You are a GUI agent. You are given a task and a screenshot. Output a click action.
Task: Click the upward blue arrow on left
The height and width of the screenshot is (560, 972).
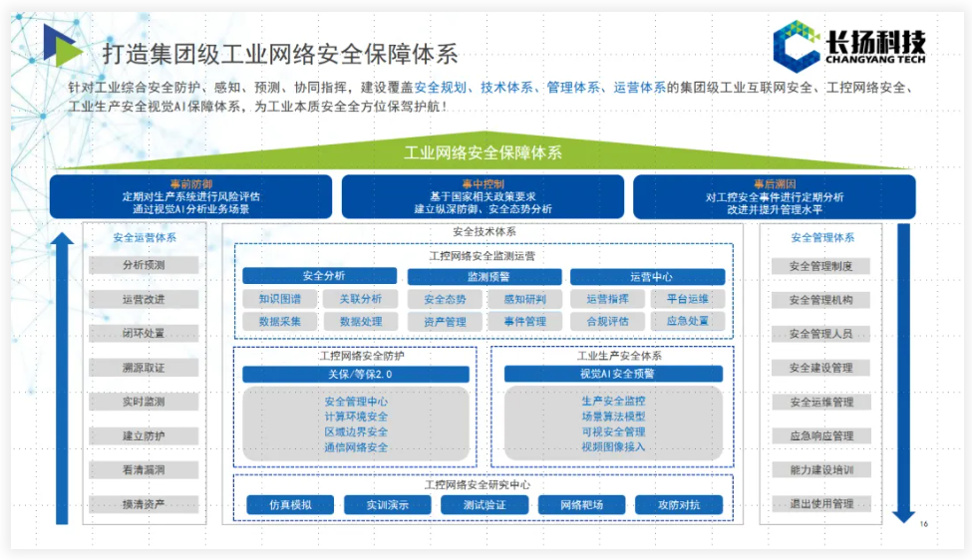click(63, 377)
